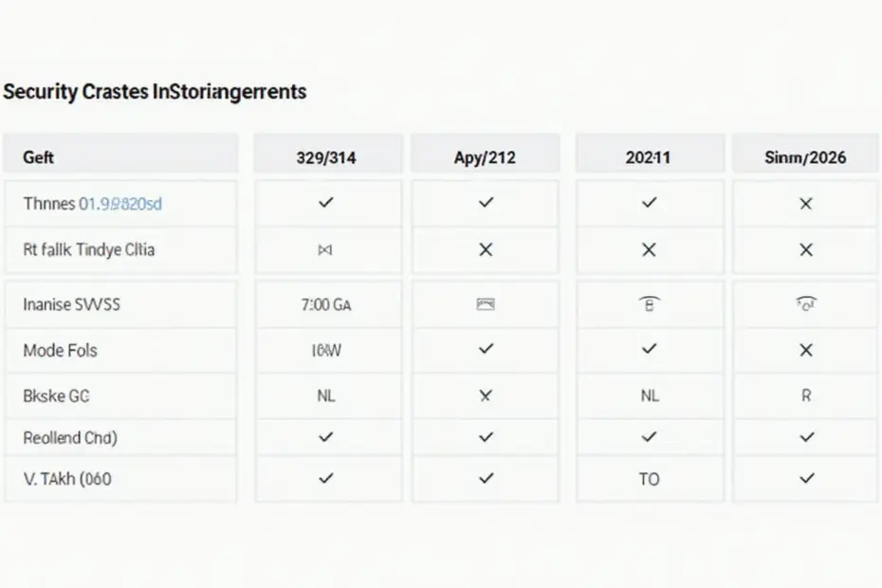Click the checkmark in V. TAkh row under Sinm/2026
This screenshot has width=882, height=588.
[x=807, y=478]
